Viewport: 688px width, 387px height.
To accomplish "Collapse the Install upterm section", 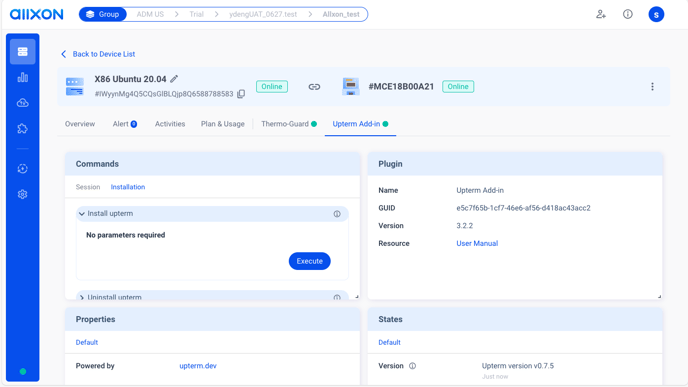I will [x=82, y=214].
